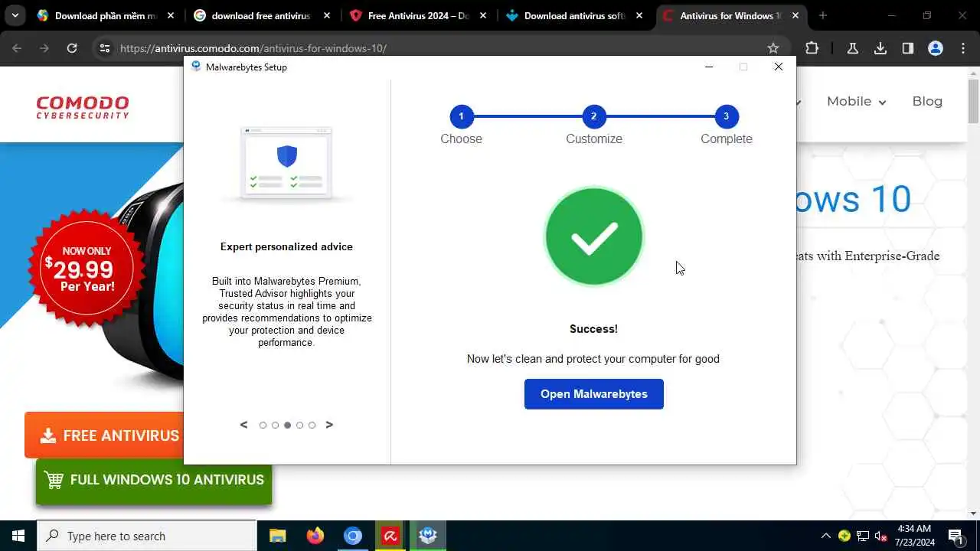The image size is (980, 551).
Task: Open the browser extensions menu
Action: coord(812,48)
